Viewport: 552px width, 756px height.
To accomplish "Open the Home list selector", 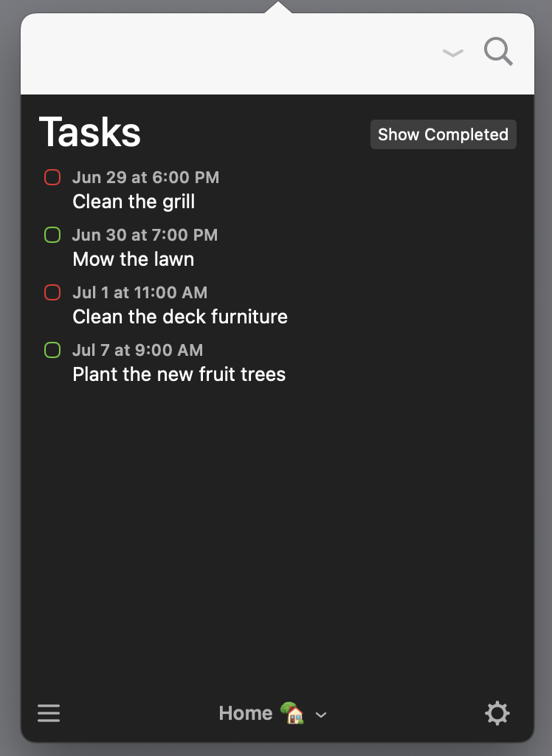I will [273, 713].
